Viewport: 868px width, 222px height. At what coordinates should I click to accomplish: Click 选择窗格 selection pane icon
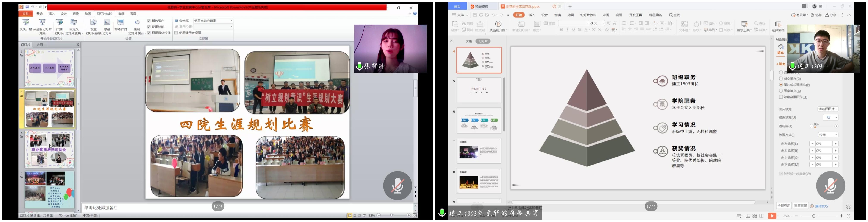point(778,24)
